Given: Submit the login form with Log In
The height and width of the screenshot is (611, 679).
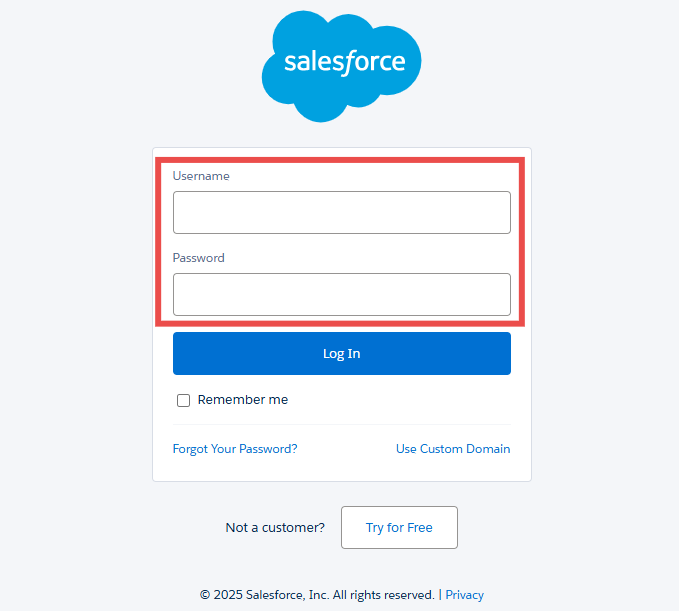Looking at the screenshot, I should coord(341,354).
